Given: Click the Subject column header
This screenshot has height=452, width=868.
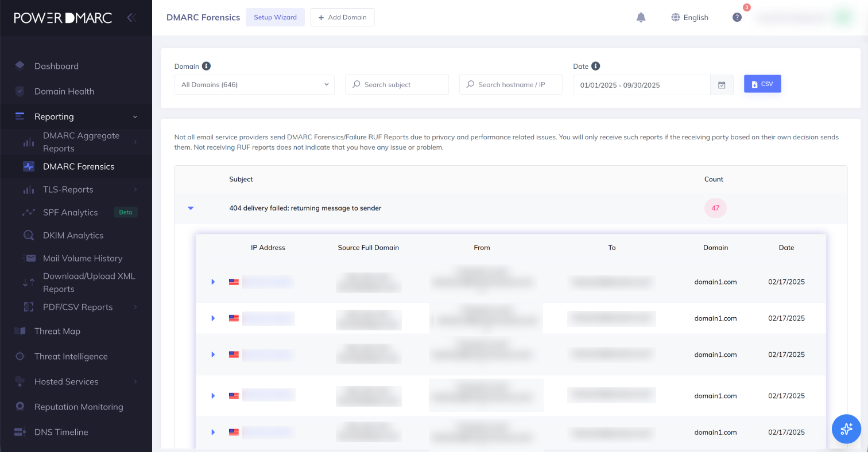Looking at the screenshot, I should [x=241, y=179].
